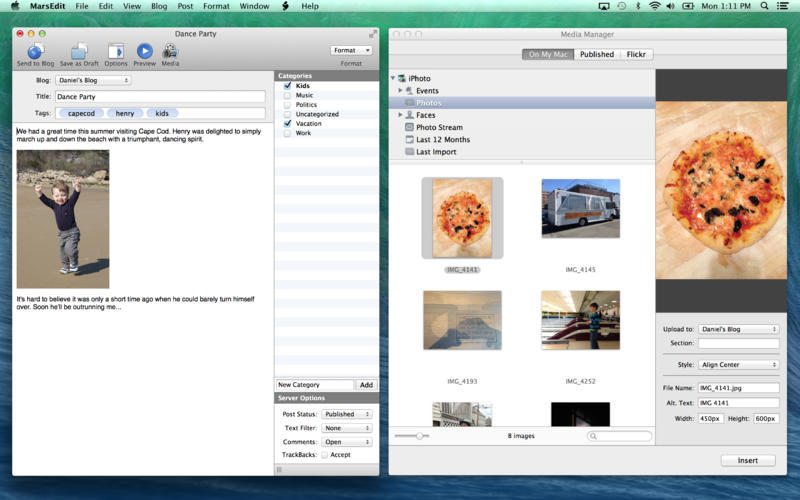
Task: Expand the Events tree item
Action: click(x=401, y=91)
